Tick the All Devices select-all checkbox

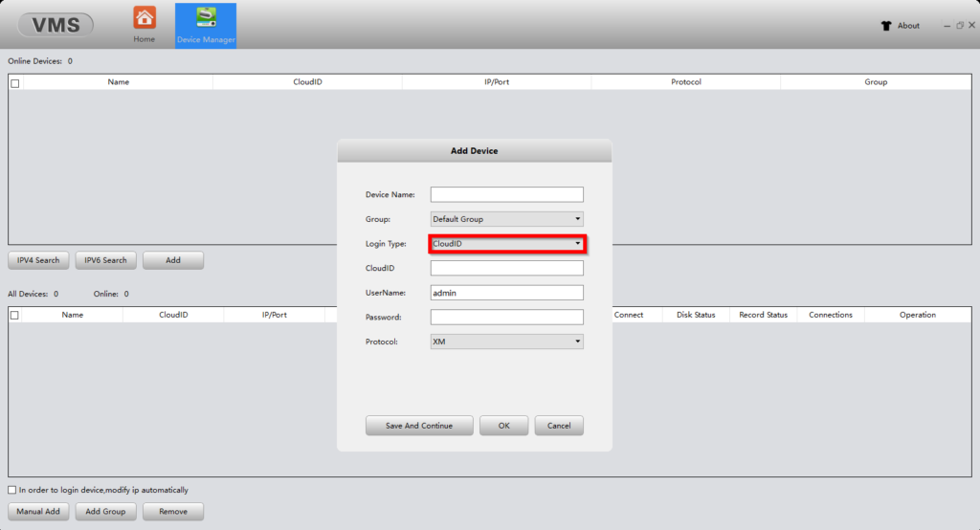(14, 315)
